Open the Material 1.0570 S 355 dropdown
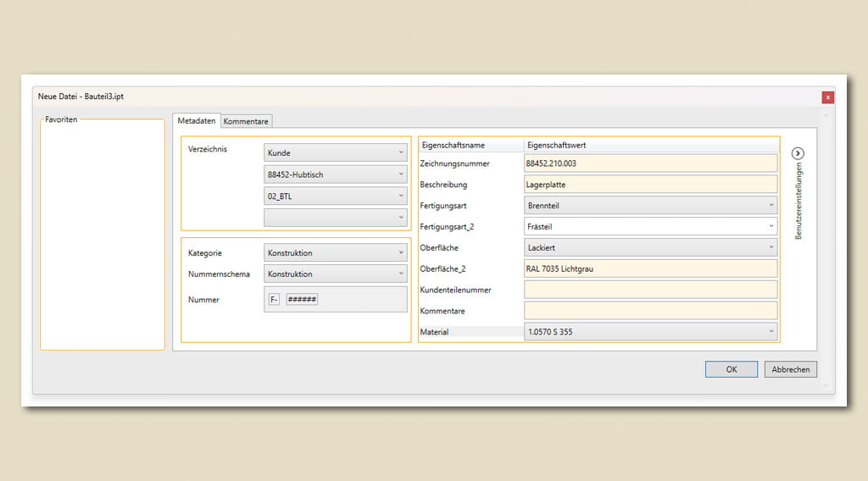The width and height of the screenshot is (868, 481). click(650, 332)
